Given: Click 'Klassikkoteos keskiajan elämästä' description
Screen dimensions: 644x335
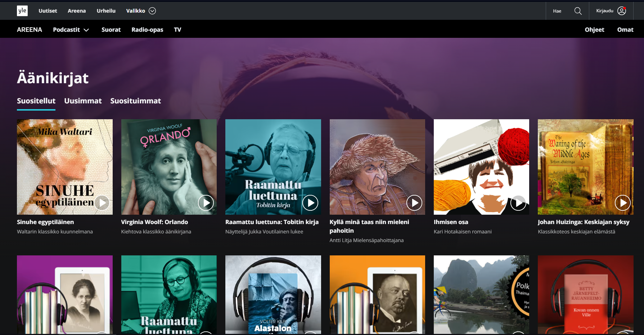Looking at the screenshot, I should (576, 232).
